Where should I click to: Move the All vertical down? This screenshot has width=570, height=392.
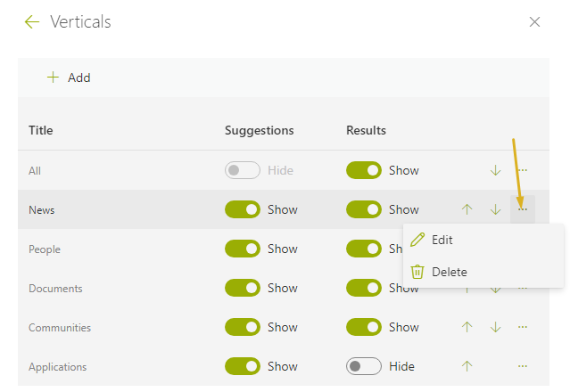[x=495, y=170]
